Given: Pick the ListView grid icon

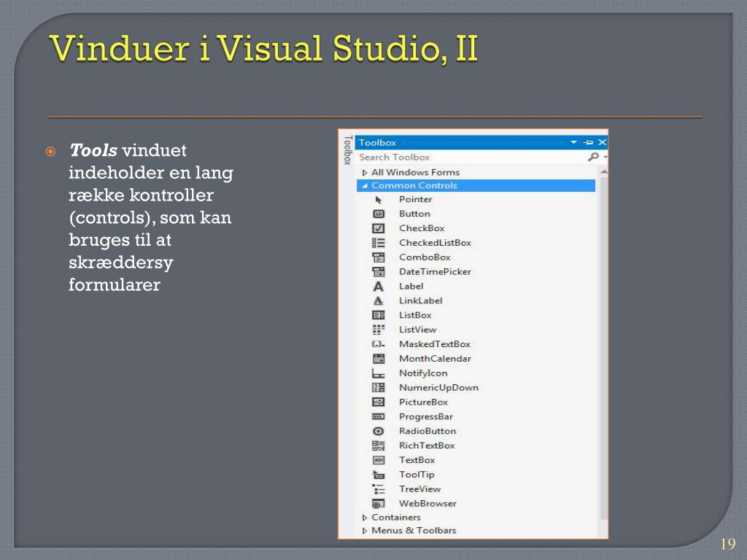Looking at the screenshot, I should point(379,330).
